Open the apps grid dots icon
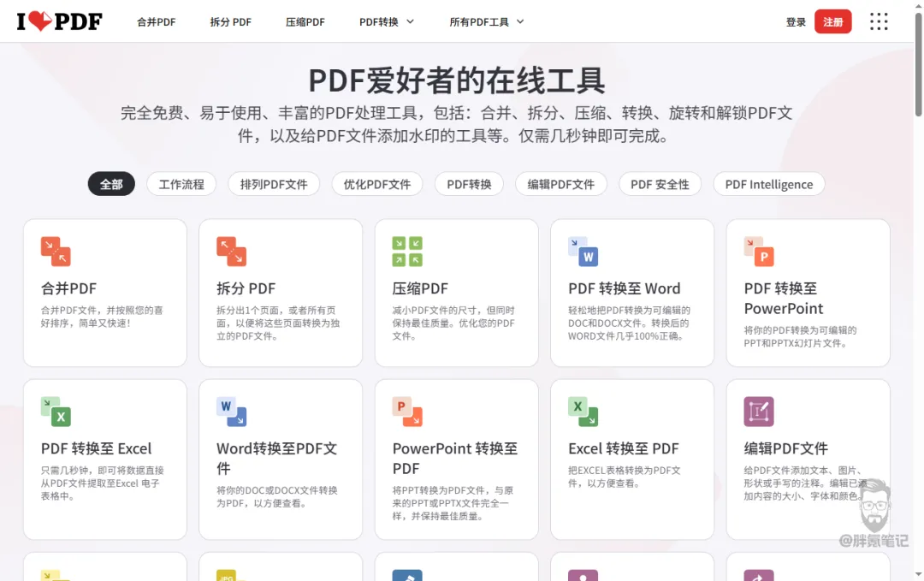This screenshot has width=924, height=581. coord(879,21)
